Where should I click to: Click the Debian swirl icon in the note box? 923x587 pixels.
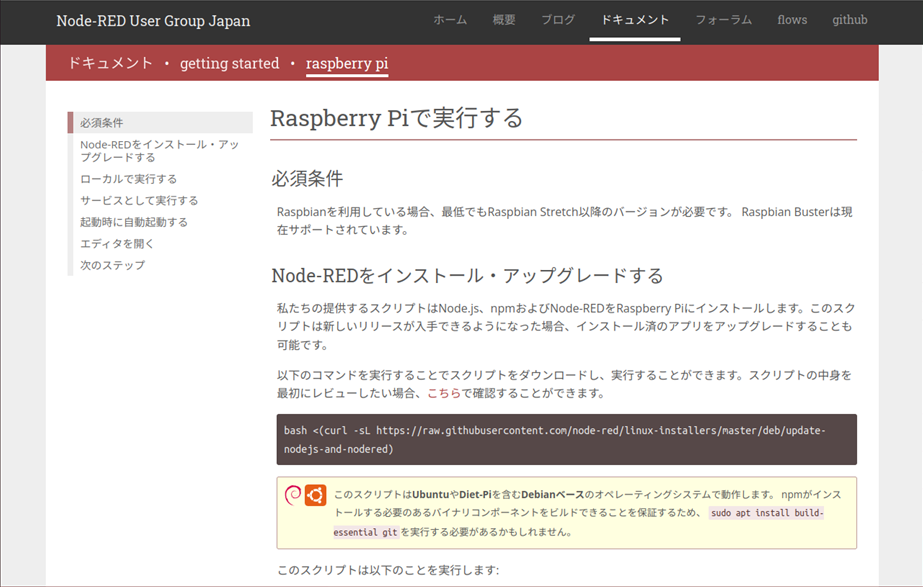[293, 494]
